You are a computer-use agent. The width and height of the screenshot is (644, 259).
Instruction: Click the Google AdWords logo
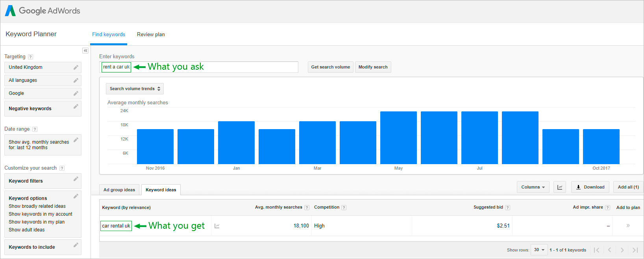tap(43, 11)
